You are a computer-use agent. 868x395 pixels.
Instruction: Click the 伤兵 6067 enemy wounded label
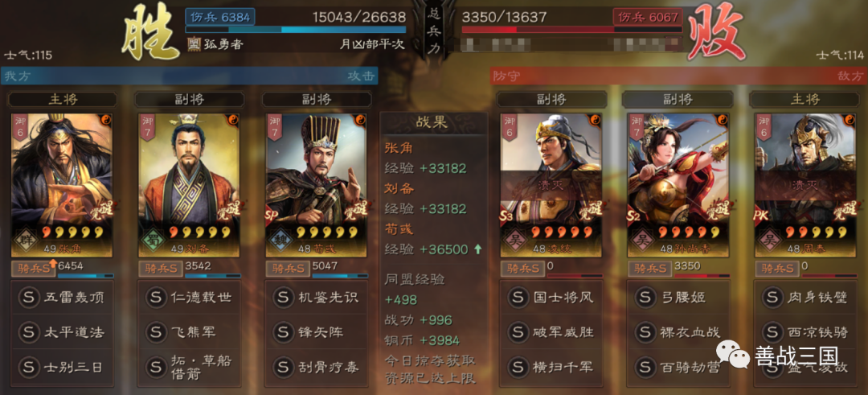click(646, 17)
